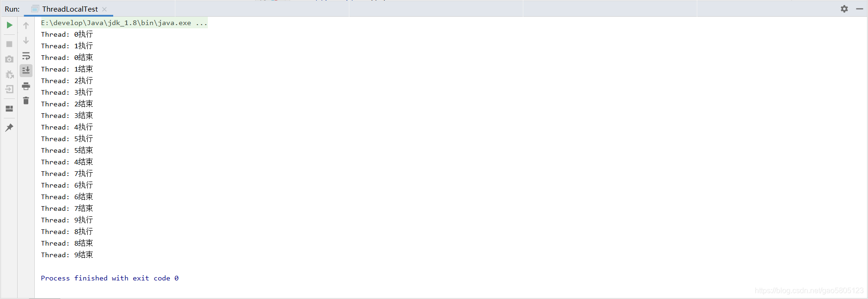Image resolution: width=868 pixels, height=299 pixels.
Task: Toggle the pin tab icon
Action: 9,128
